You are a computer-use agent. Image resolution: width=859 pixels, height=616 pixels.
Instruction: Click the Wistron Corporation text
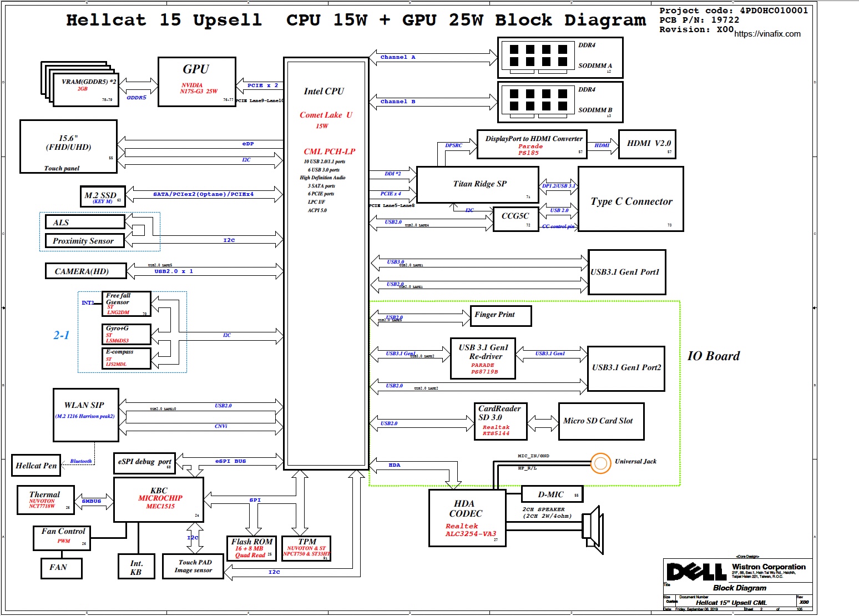tap(769, 567)
